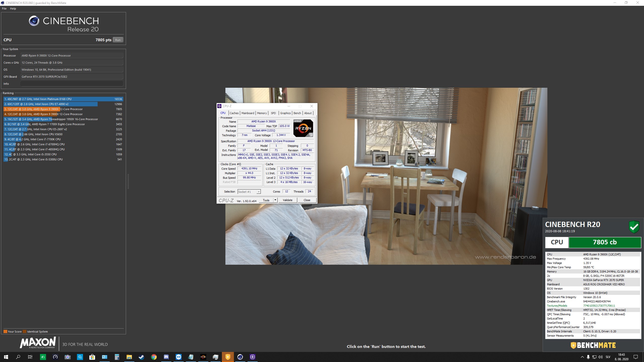Open the Calculator from taskbar

pos(117,357)
